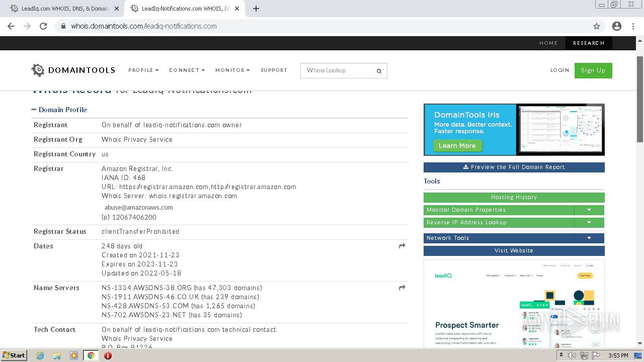This screenshot has height=362, width=644.
Task: Open the Connect menu
Action: coord(187,70)
